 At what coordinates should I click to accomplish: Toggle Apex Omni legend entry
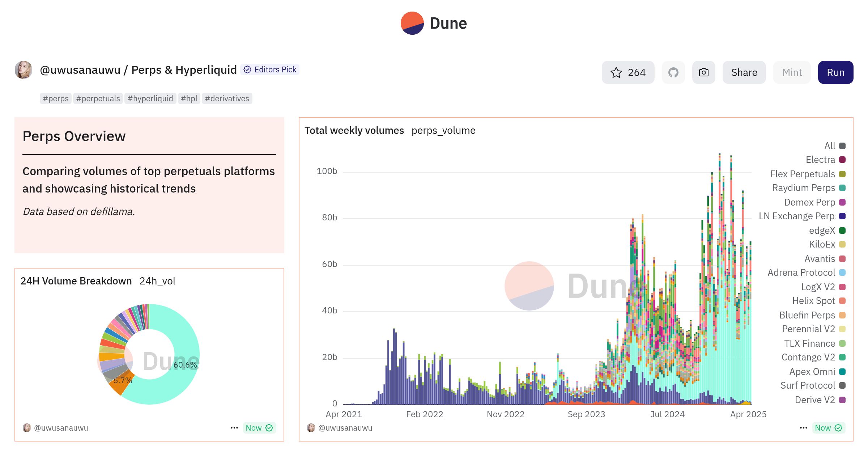817,372
